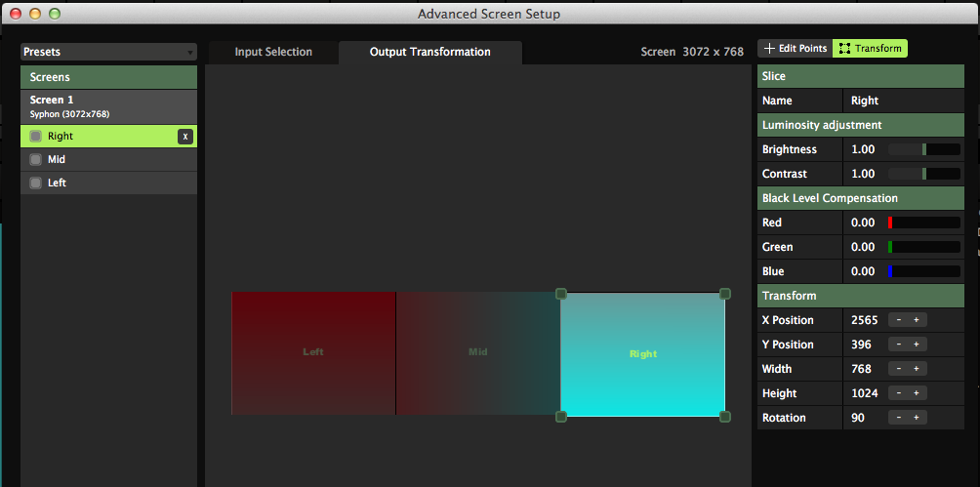Click bottom-right corner handle of Right slice
980x487 pixels.
[x=724, y=417]
